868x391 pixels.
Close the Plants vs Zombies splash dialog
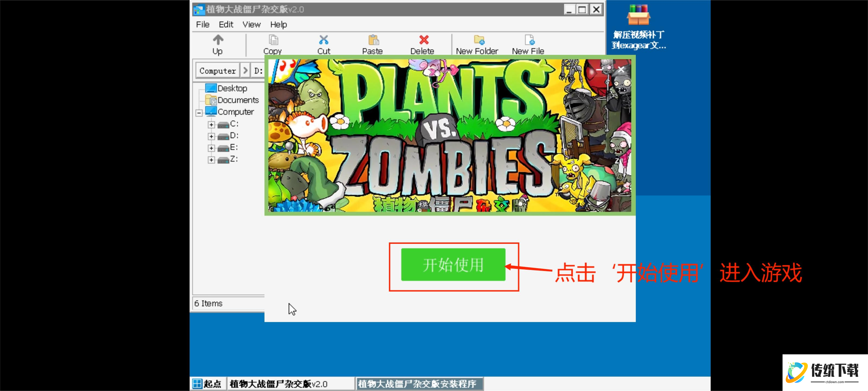point(621,70)
